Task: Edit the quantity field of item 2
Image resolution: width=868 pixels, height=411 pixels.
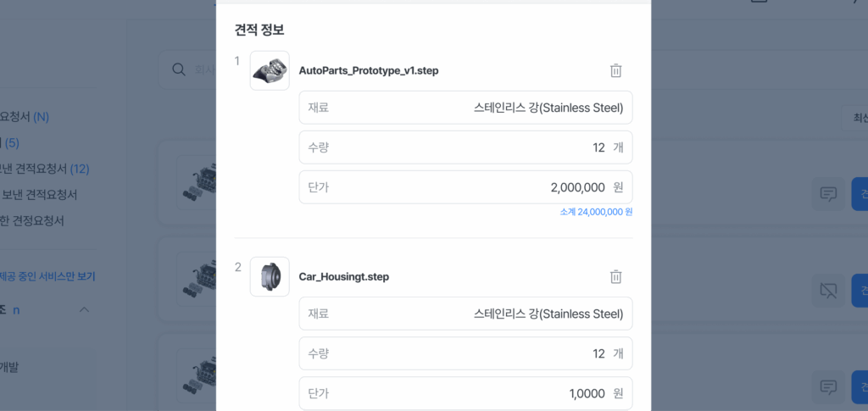Action: 465,353
